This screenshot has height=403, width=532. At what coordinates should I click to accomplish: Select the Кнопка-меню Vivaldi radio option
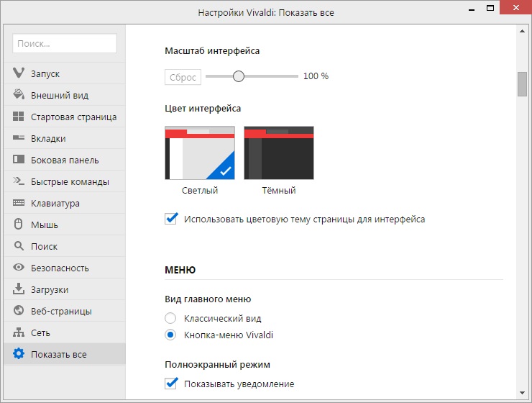click(x=170, y=335)
